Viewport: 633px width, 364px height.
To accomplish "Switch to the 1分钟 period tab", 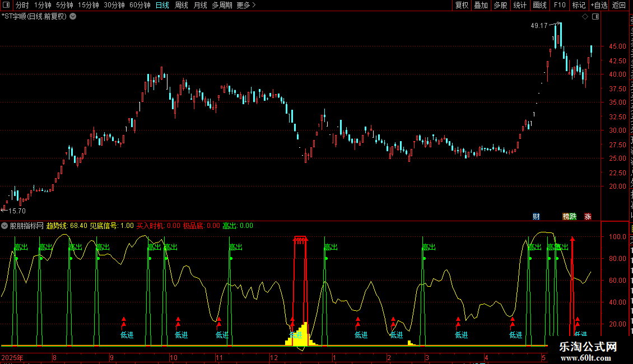I will (43, 5).
